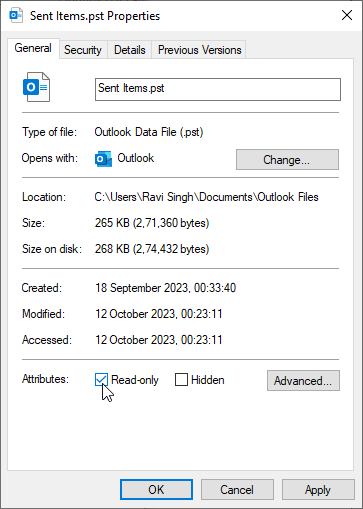Click into the Sent Items.pst filename field
363x509 pixels.
coord(218,89)
